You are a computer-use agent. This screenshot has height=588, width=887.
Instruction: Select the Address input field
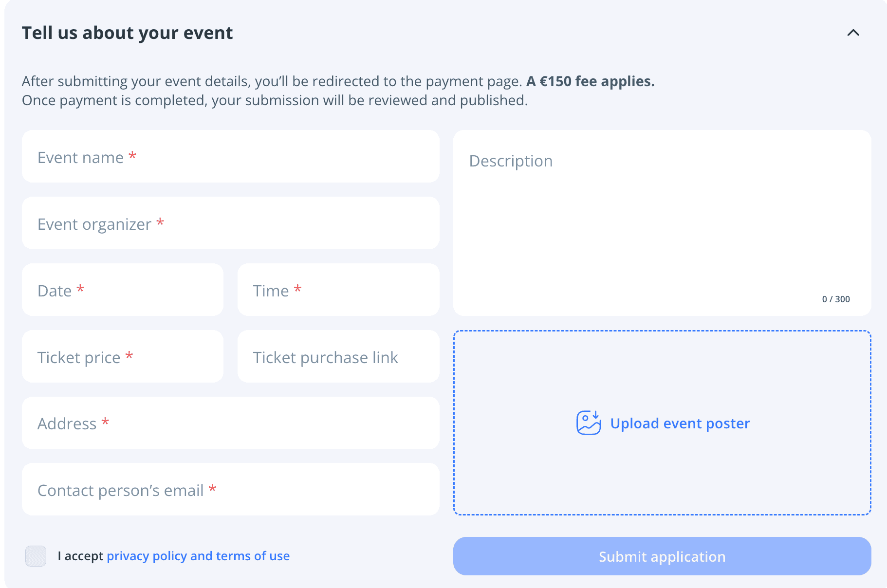[x=231, y=423]
